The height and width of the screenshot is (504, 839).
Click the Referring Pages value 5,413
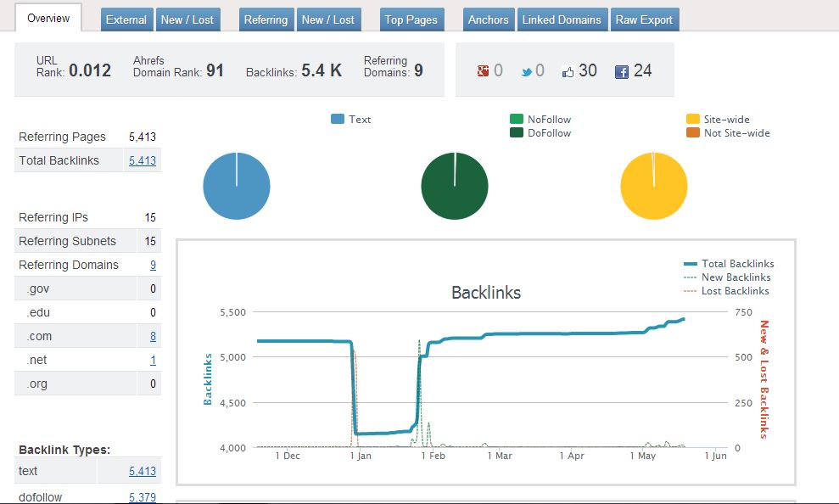point(143,137)
